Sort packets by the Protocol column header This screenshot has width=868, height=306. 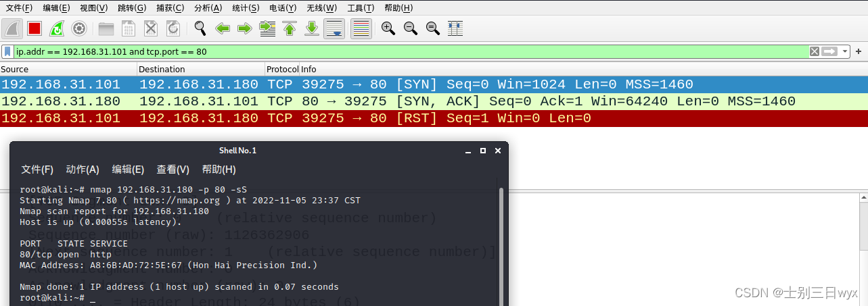click(x=282, y=69)
